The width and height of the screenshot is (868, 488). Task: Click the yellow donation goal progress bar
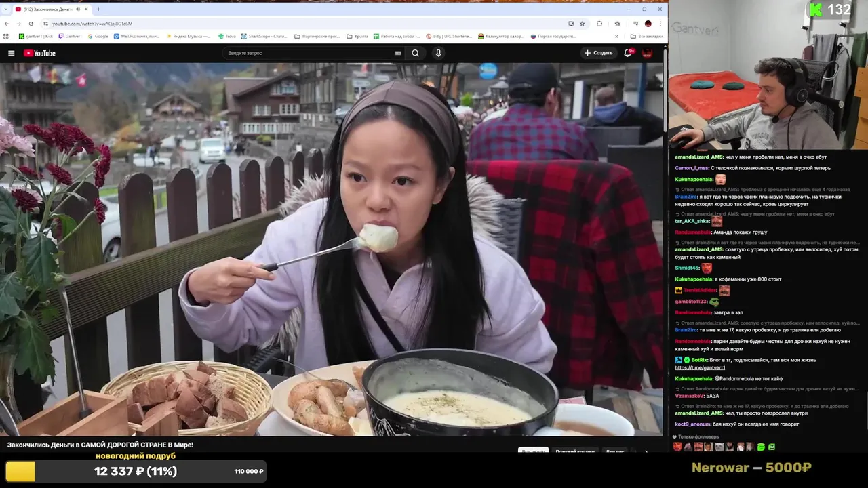135,471
